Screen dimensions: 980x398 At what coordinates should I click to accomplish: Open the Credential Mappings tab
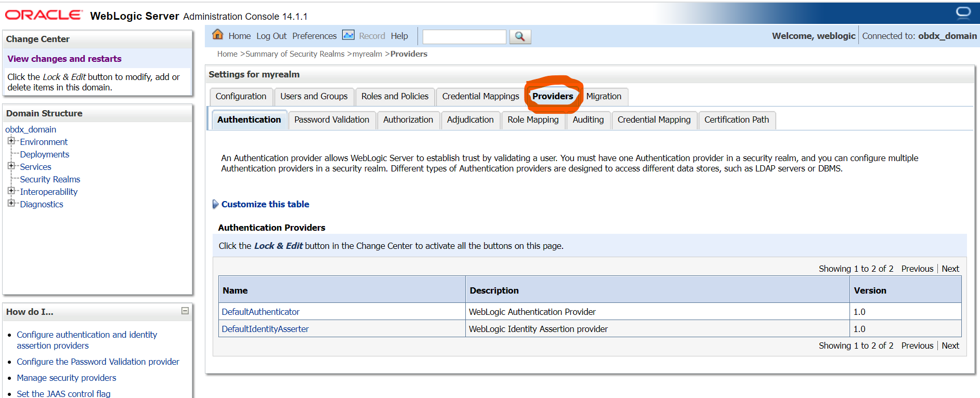click(480, 97)
